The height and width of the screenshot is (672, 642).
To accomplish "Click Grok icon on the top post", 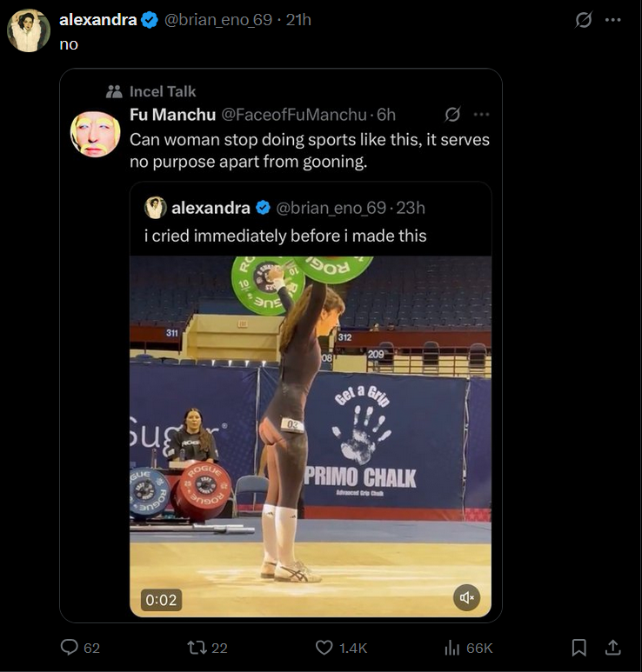I will pyautogui.click(x=584, y=19).
